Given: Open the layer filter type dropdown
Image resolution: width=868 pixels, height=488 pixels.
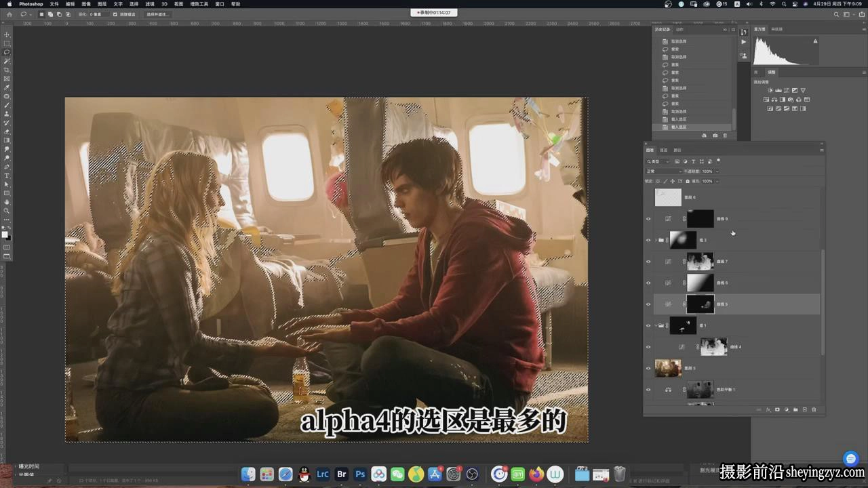Looking at the screenshot, I should click(658, 161).
